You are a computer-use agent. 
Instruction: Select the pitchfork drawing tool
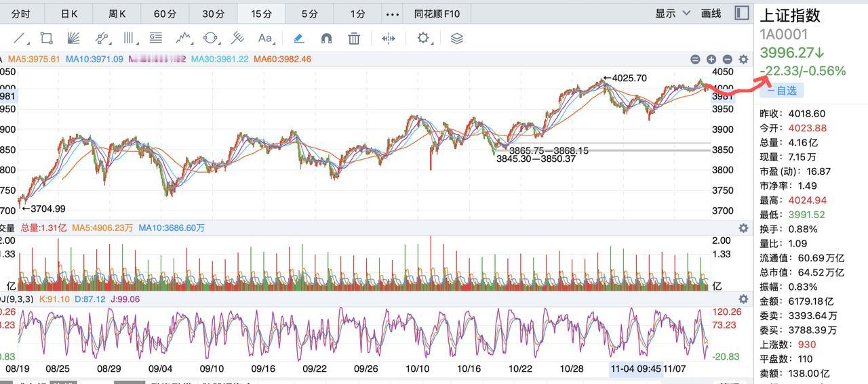click(x=238, y=39)
